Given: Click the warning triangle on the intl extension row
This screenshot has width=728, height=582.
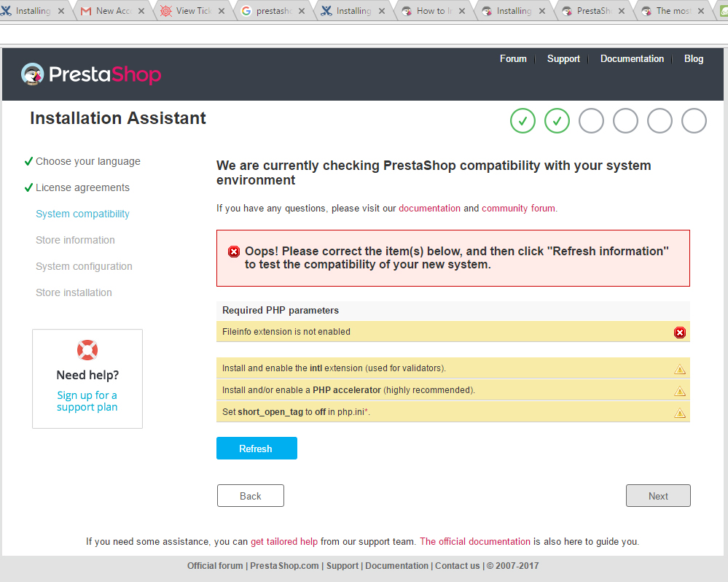Looking at the screenshot, I should (x=679, y=369).
